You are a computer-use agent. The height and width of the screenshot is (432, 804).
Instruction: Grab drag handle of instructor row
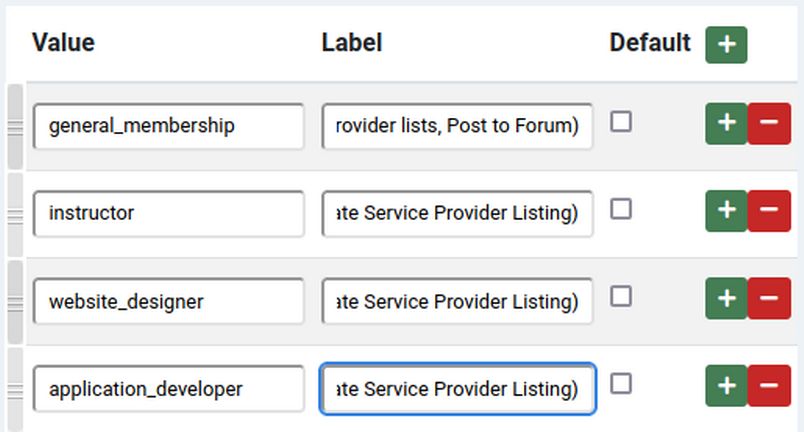(15, 214)
